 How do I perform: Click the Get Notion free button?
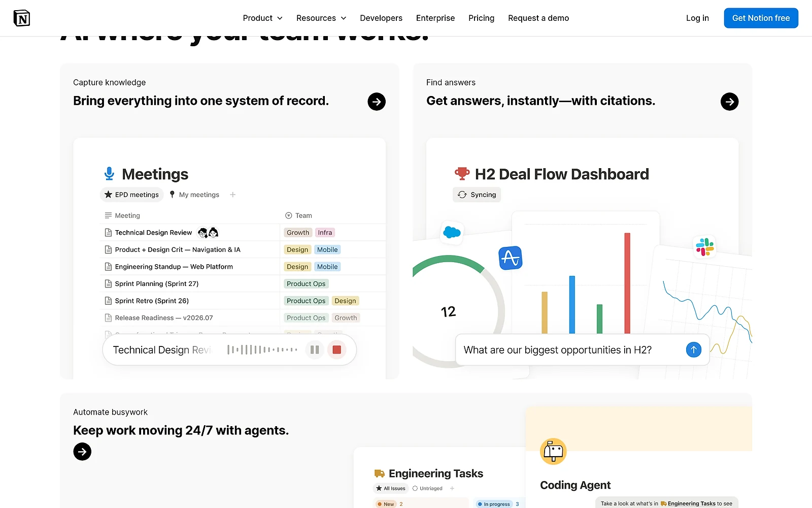761,18
